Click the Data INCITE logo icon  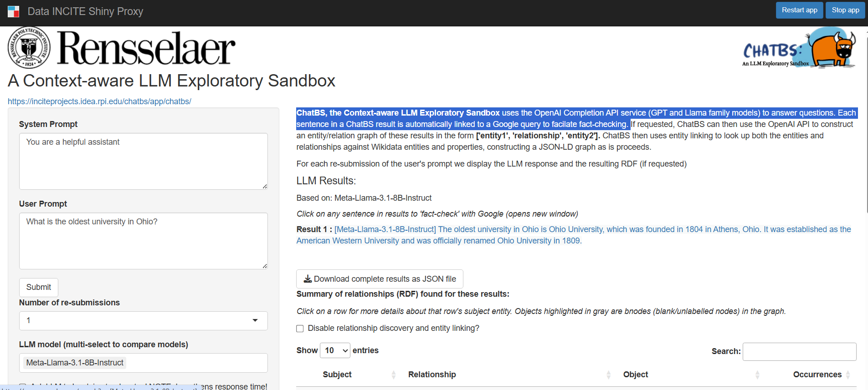pyautogui.click(x=14, y=11)
